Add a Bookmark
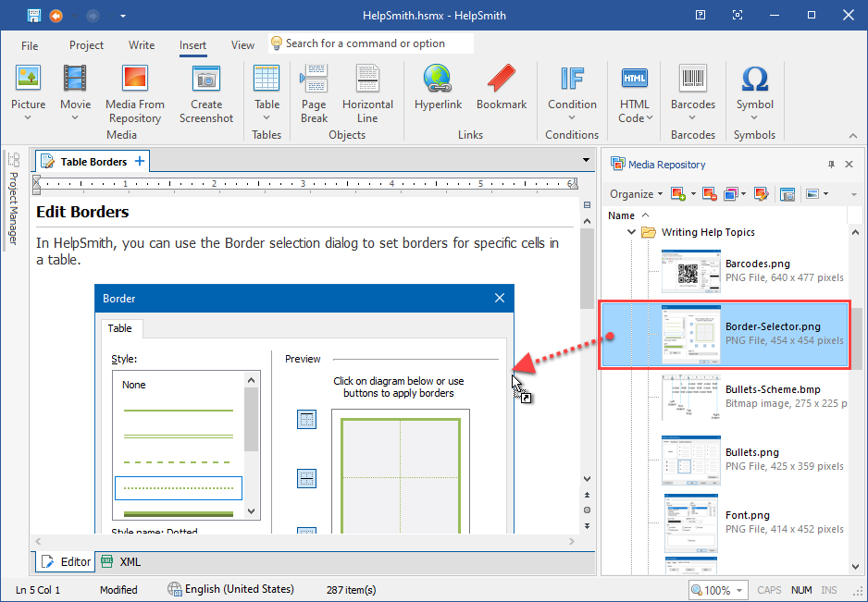The width and height of the screenshot is (868, 602). (x=501, y=78)
